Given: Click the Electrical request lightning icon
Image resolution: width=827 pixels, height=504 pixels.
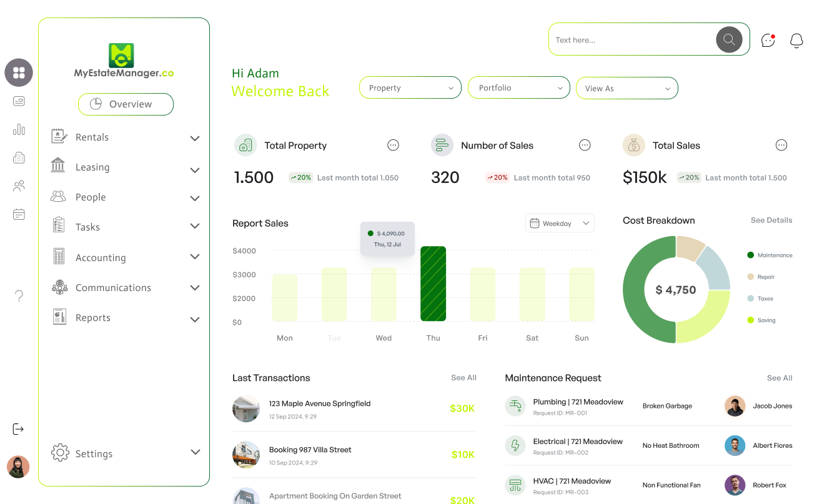Looking at the screenshot, I should (515, 445).
